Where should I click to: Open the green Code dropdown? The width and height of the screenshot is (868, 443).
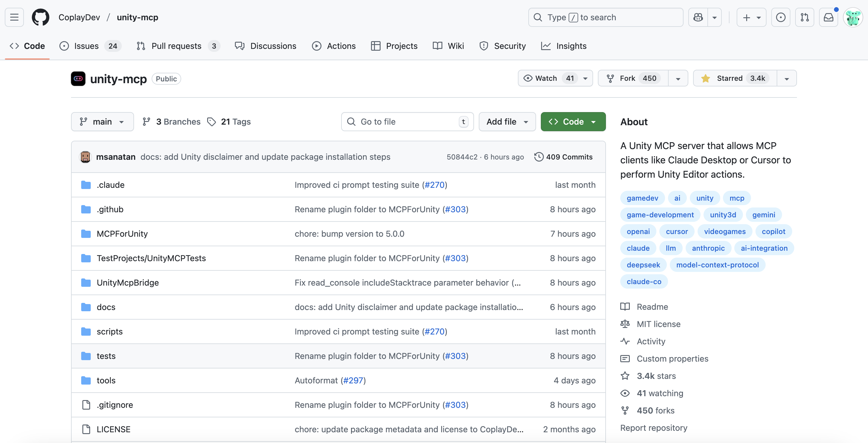(573, 122)
